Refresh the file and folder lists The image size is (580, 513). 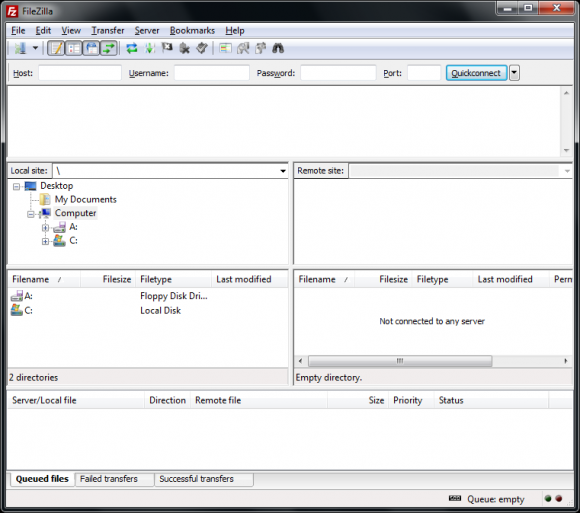[x=132, y=48]
